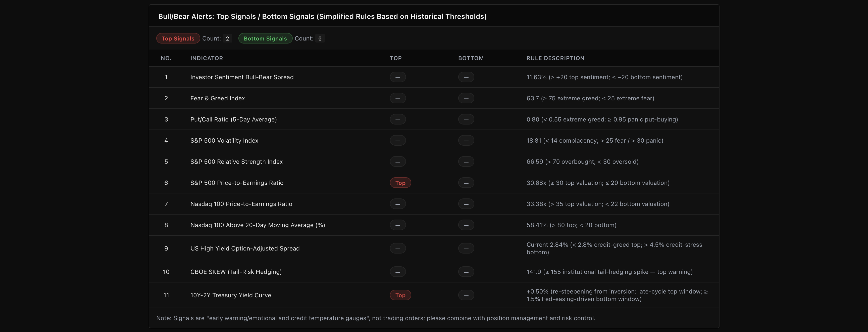The image size is (868, 332).
Task: Click the NO. column header
Action: coord(166,58)
